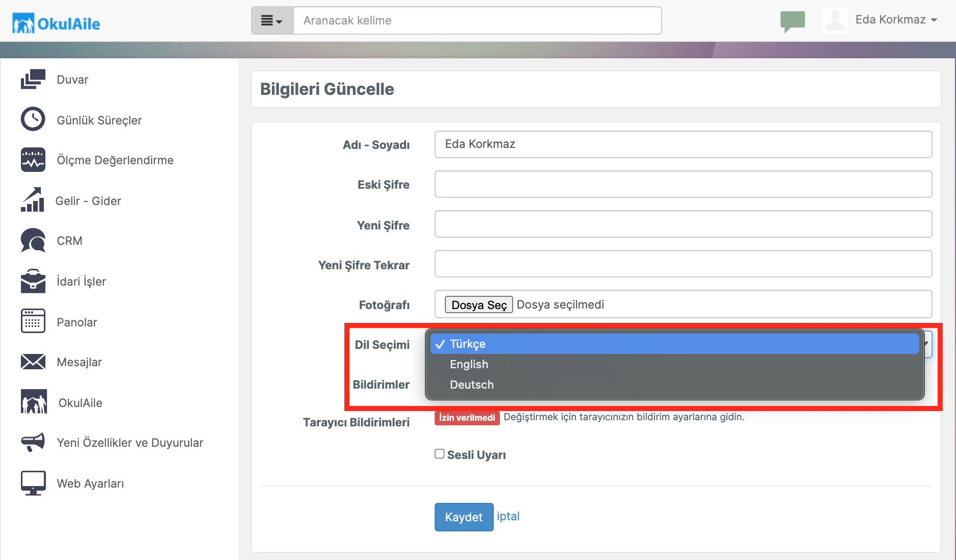
Task: Select İdari İşler briefcase icon
Action: pos(33,281)
